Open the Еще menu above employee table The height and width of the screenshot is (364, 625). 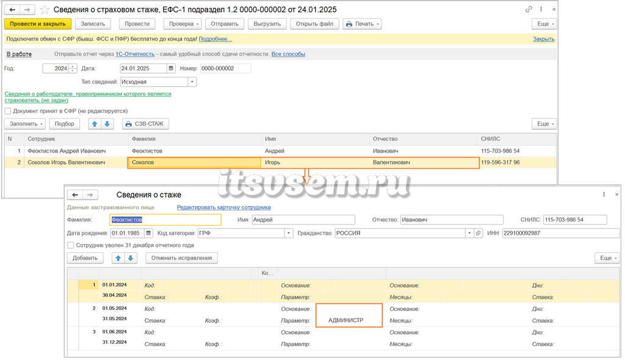pyautogui.click(x=544, y=124)
